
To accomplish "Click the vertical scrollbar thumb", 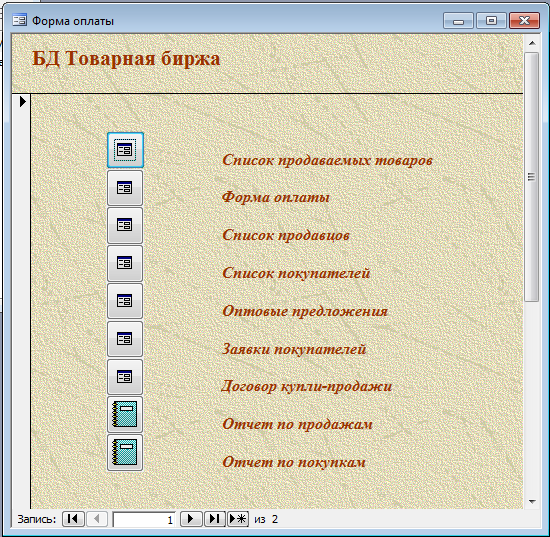I will coord(532,177).
